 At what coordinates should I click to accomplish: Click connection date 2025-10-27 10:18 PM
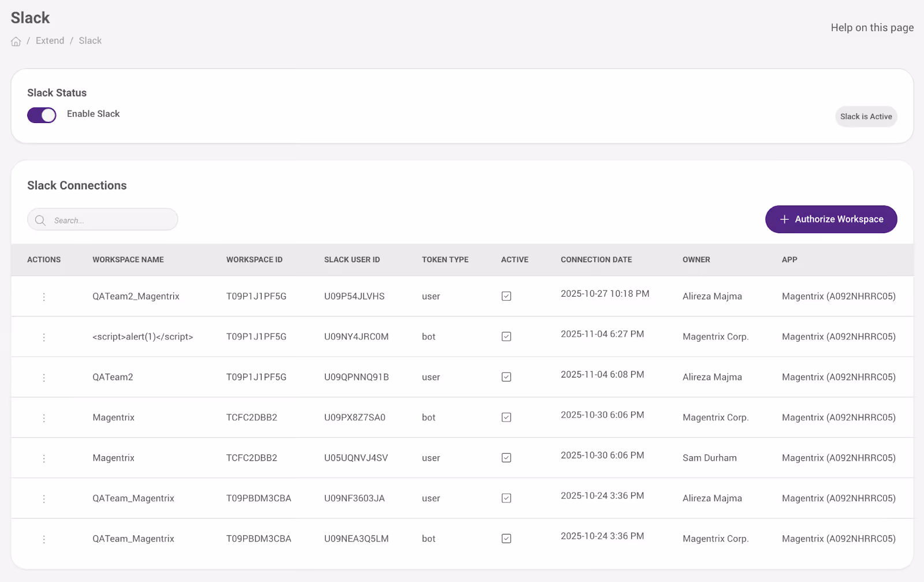click(x=605, y=294)
